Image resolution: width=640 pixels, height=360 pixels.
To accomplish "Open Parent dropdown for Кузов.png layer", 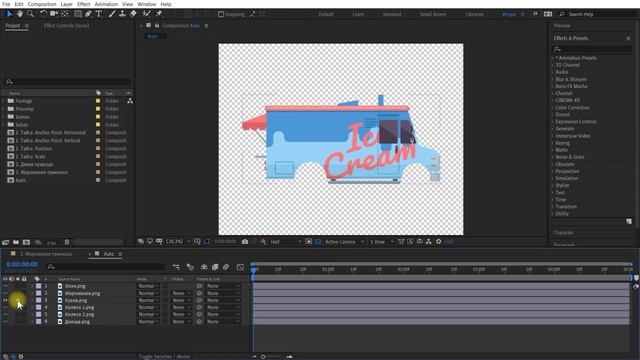I will click(223, 300).
